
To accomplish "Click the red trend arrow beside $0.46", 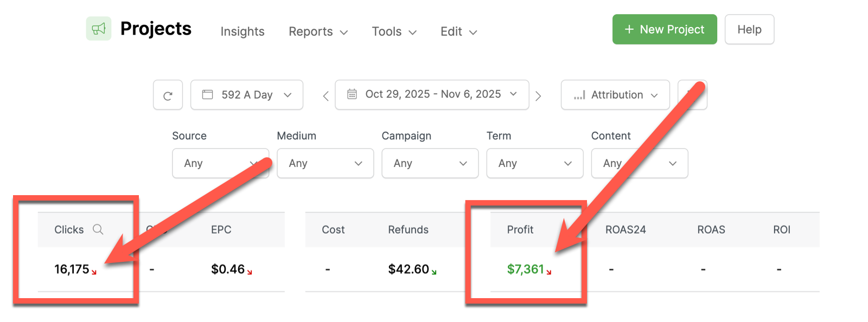I will click(250, 272).
